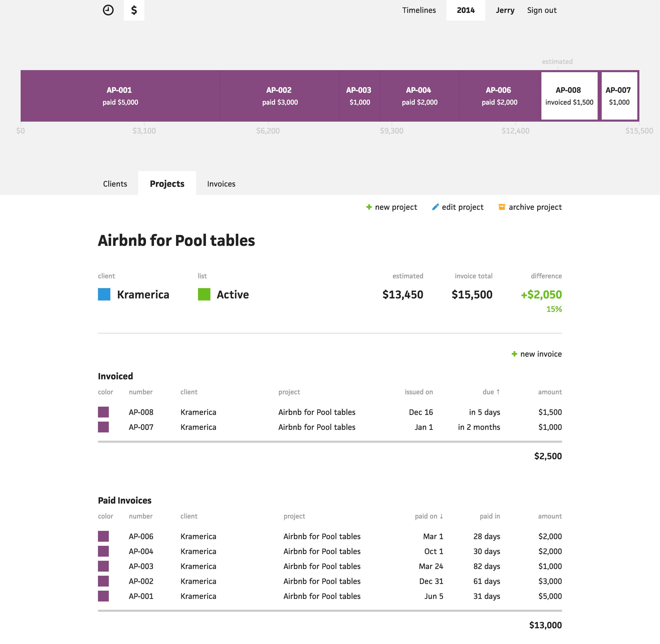
Task: Open invoice AP-007 in the Invoiced table
Action: click(x=141, y=427)
